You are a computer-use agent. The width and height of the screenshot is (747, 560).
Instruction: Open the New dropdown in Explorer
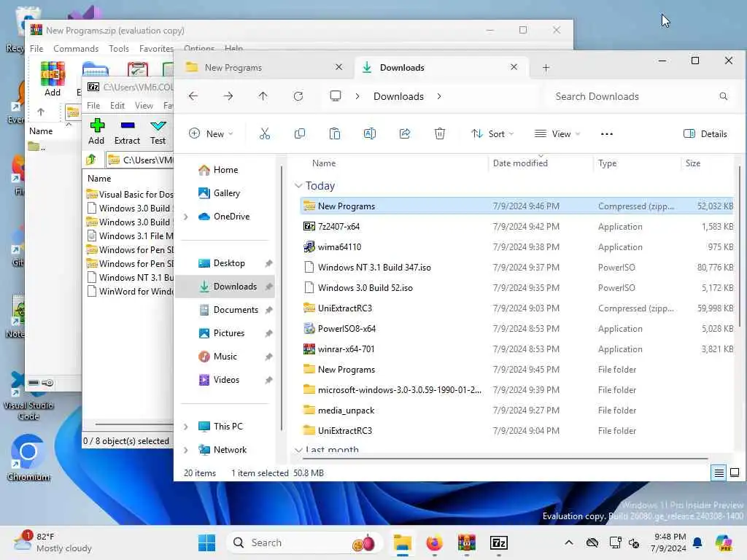click(x=211, y=134)
